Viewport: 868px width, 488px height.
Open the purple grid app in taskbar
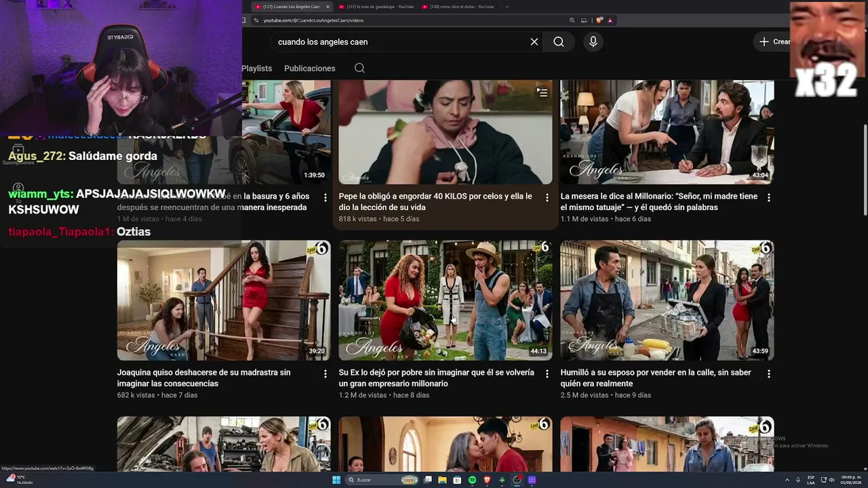532,480
